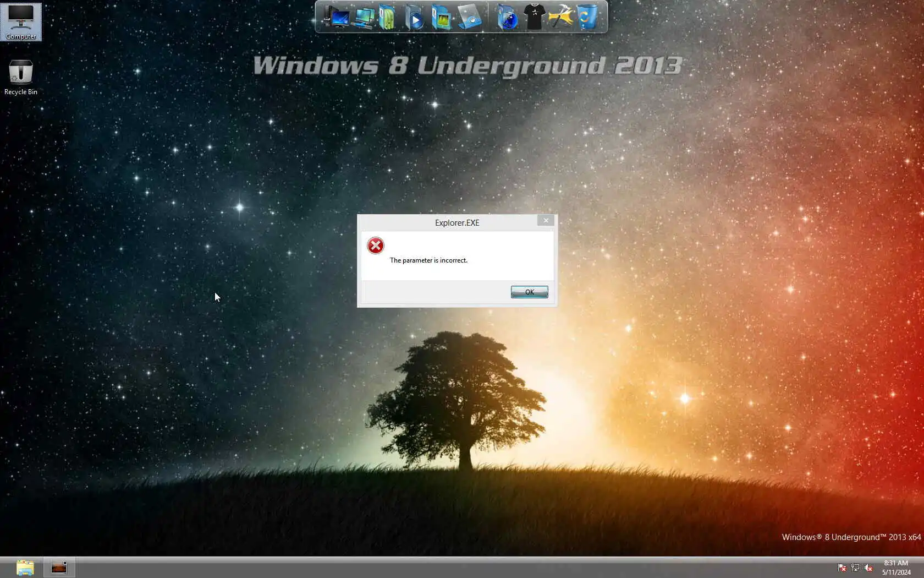Click the black T-shirt icon in dock
This screenshot has height=578, width=924.
pos(534,17)
